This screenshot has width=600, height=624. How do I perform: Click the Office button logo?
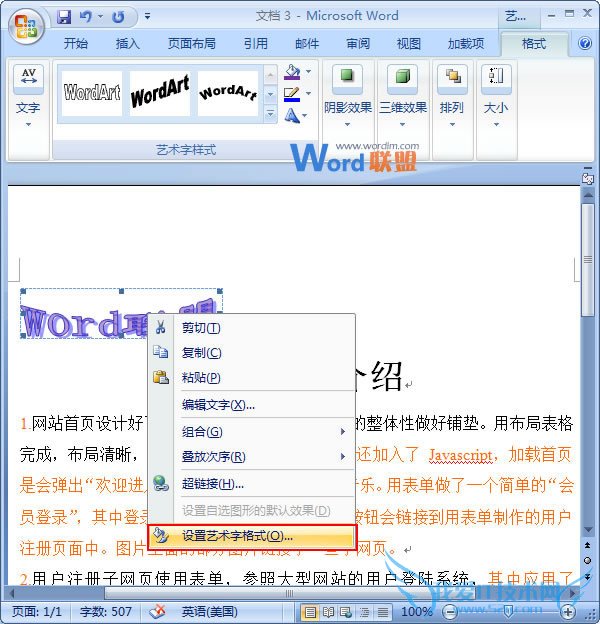tap(26, 25)
